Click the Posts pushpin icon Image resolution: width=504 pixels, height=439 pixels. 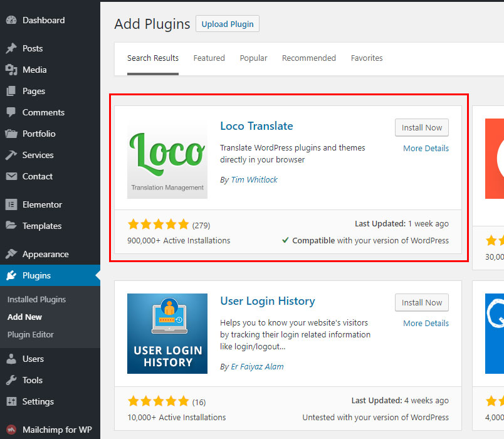(11, 48)
